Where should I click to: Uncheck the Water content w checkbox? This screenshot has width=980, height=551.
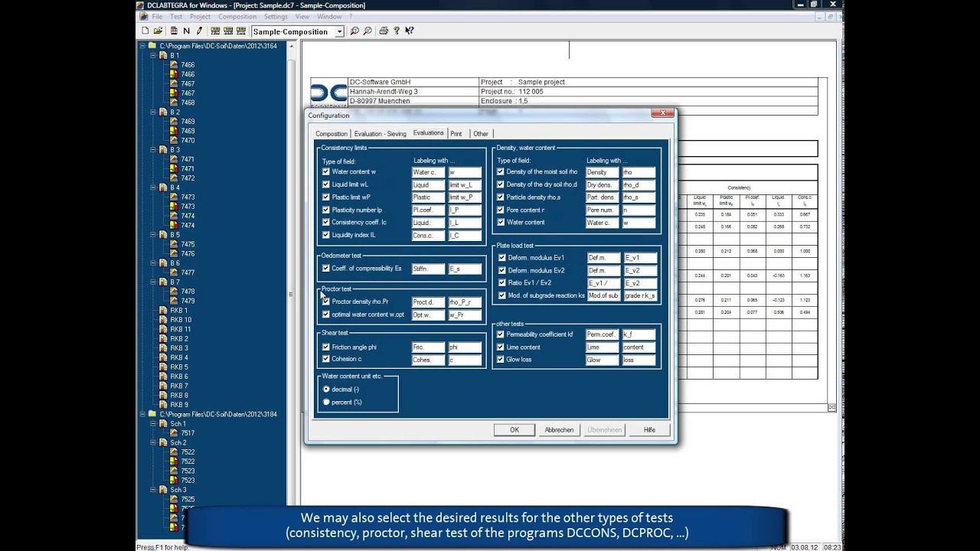click(326, 172)
